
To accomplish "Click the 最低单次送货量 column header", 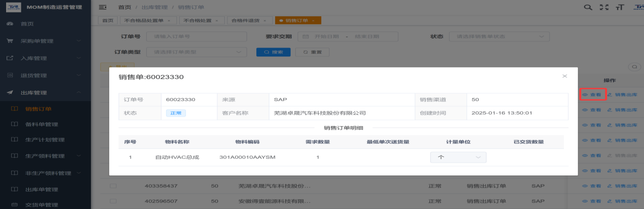I will coord(388,142).
